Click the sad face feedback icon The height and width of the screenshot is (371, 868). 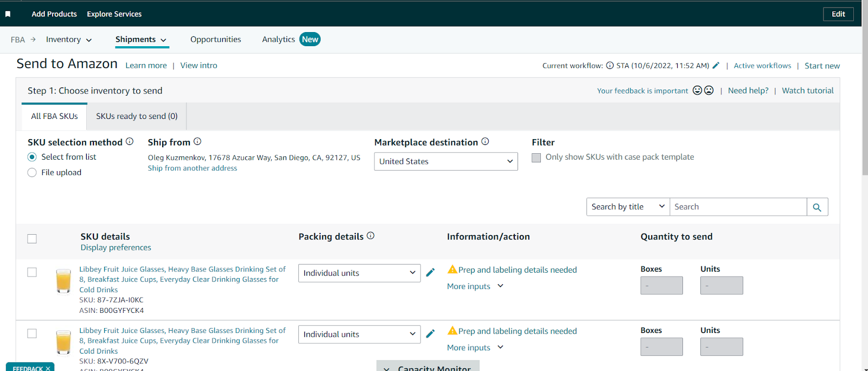(x=709, y=90)
